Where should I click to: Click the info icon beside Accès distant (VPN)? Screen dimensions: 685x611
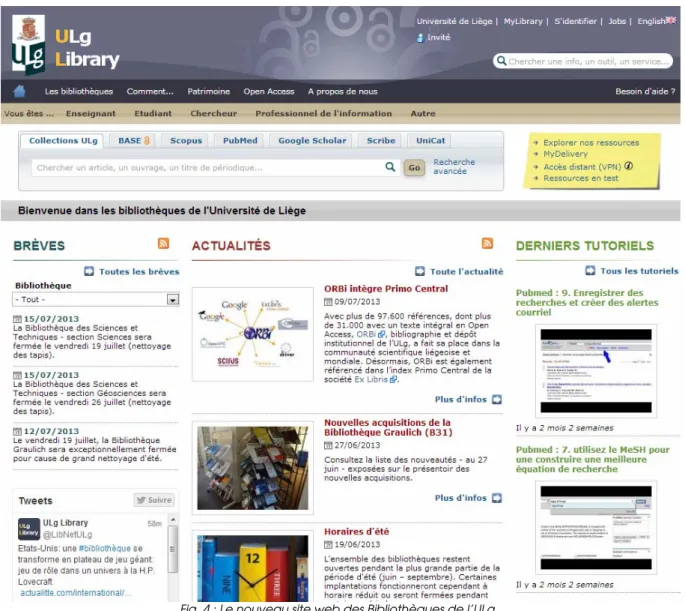[629, 166]
